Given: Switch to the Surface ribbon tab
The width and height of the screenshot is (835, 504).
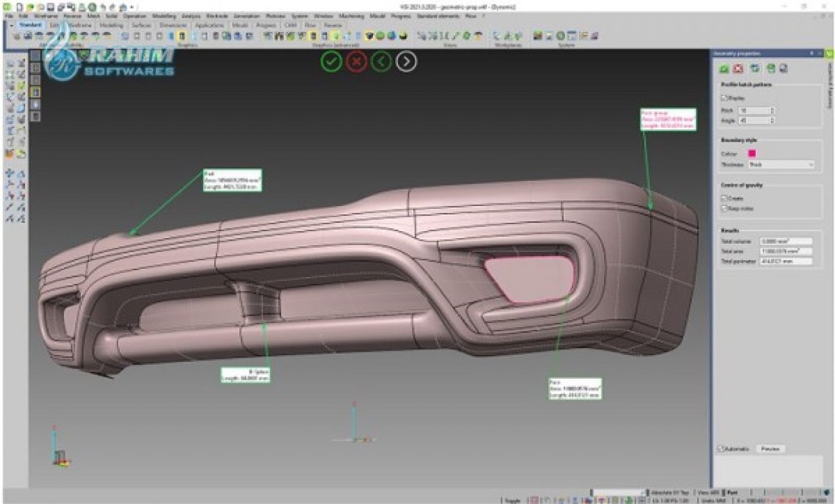Looking at the screenshot, I should click(141, 25).
